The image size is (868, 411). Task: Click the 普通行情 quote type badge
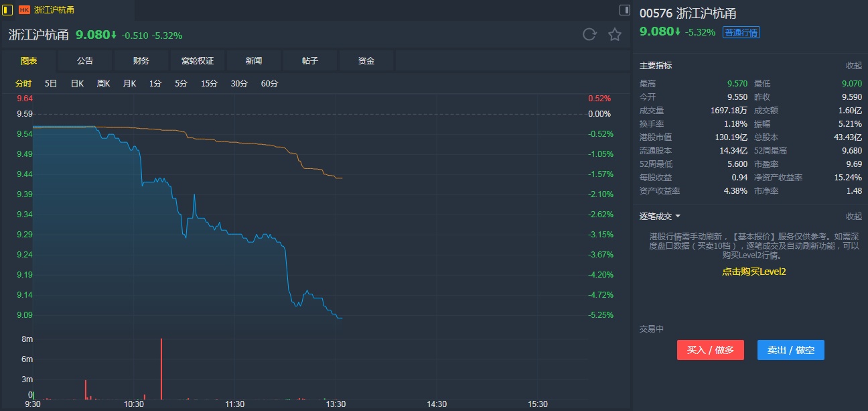click(x=741, y=32)
